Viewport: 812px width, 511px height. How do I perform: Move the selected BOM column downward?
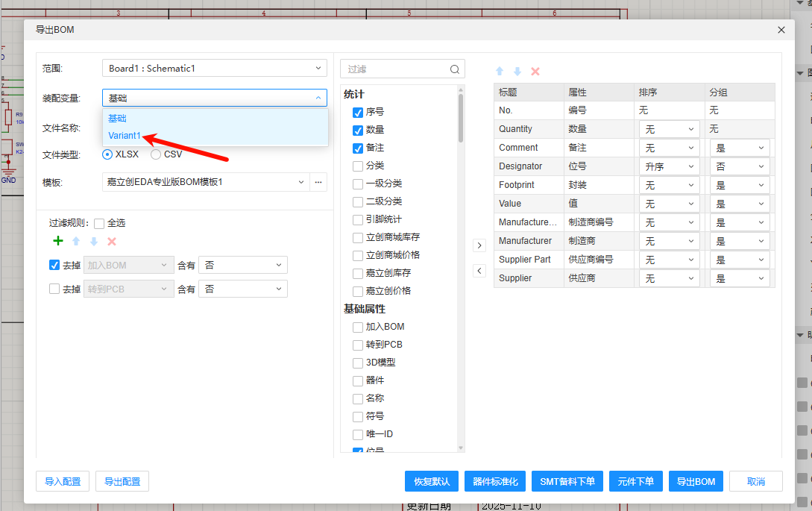click(517, 71)
